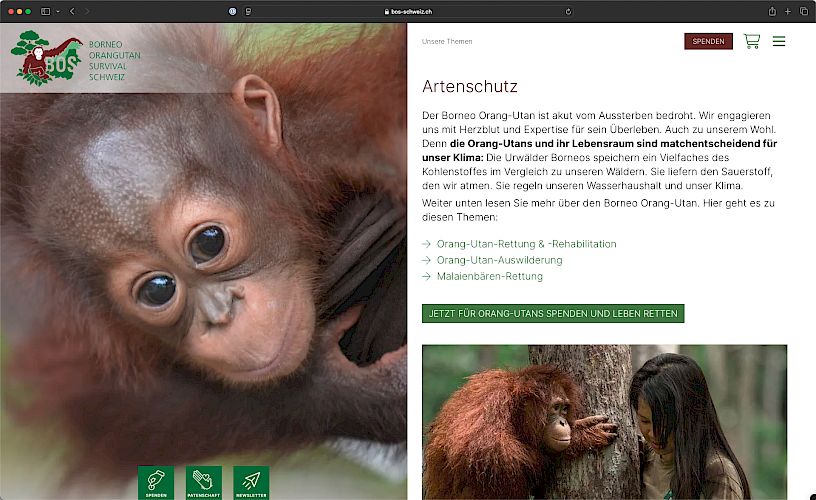Open the shopping cart
816x500 pixels.
(751, 41)
